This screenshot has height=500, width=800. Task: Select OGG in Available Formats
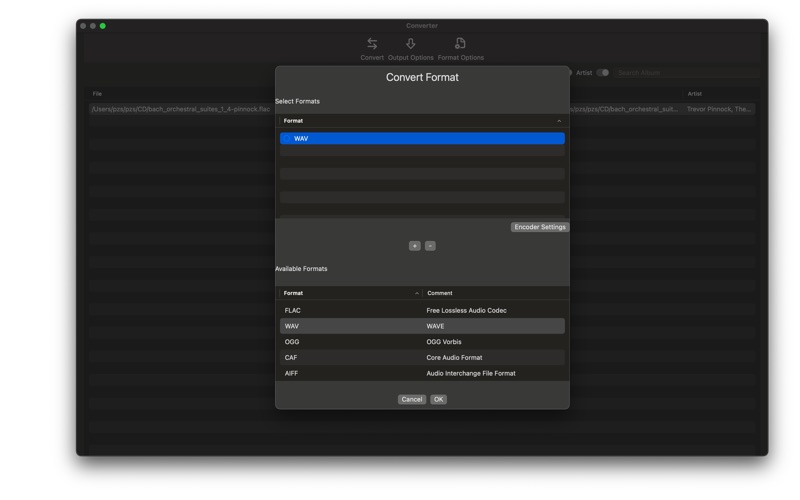click(422, 342)
